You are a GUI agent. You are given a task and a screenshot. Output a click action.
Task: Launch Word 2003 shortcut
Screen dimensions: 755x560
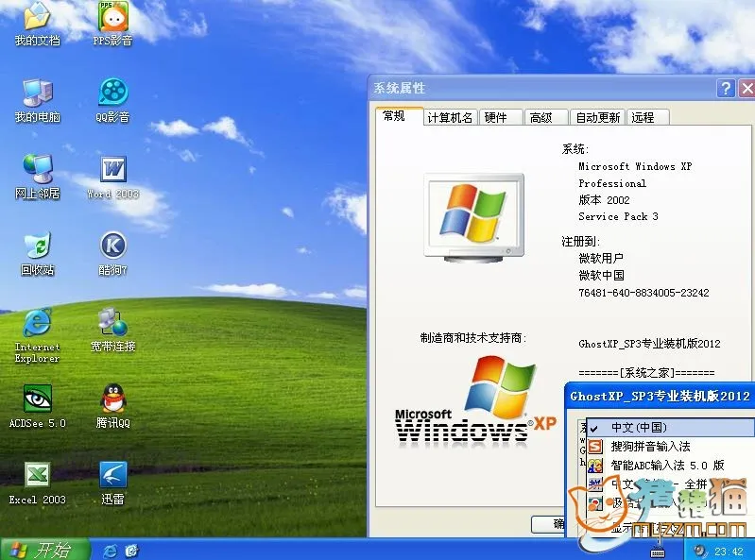[x=112, y=177]
